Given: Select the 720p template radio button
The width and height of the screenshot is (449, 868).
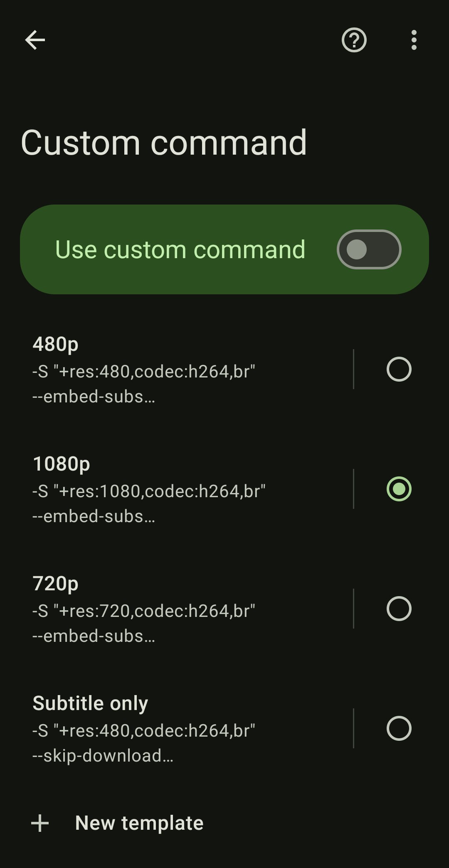Looking at the screenshot, I should tap(399, 609).
